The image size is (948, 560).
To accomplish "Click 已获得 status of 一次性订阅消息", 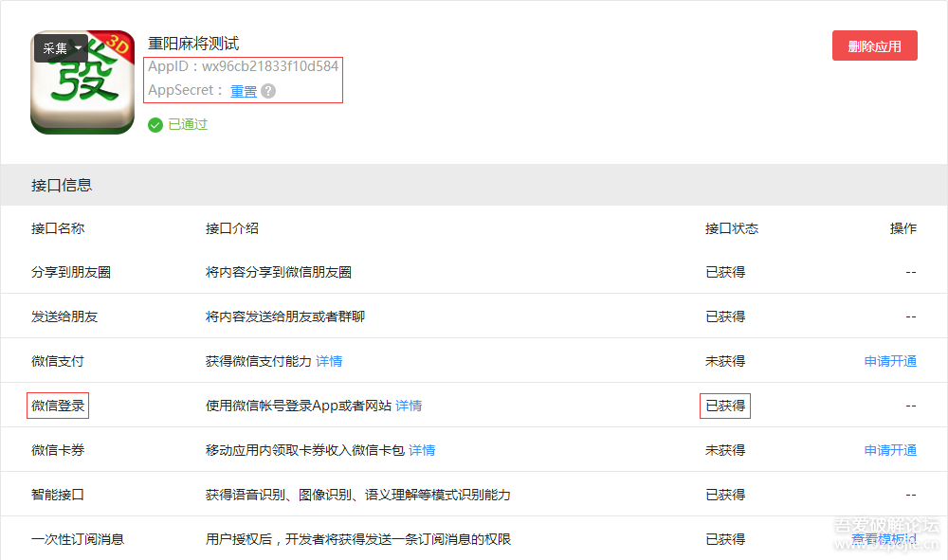I will (x=725, y=539).
